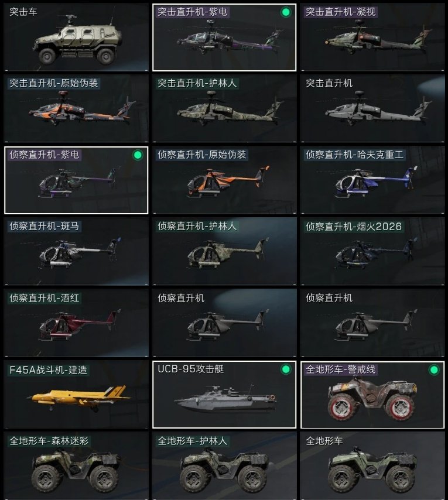Pick the 突击直升机-护林人 camo skin
Viewport: 448px width, 500px height.
224,108
